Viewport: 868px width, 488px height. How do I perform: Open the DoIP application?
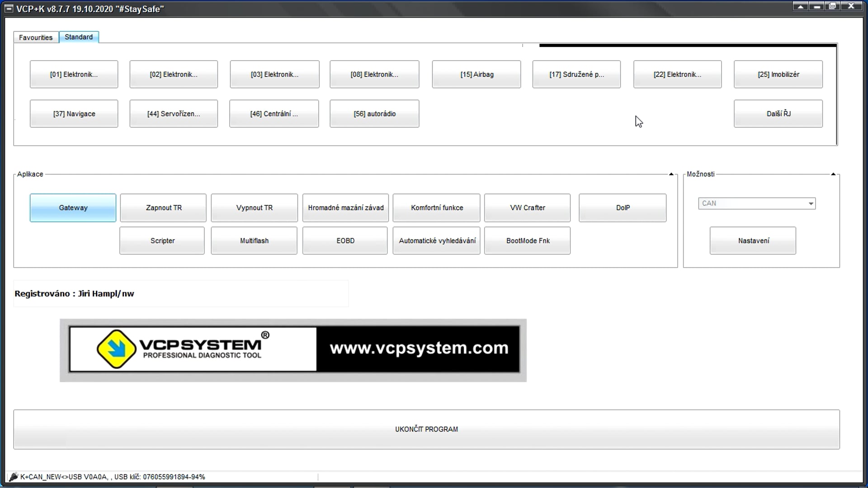point(623,208)
